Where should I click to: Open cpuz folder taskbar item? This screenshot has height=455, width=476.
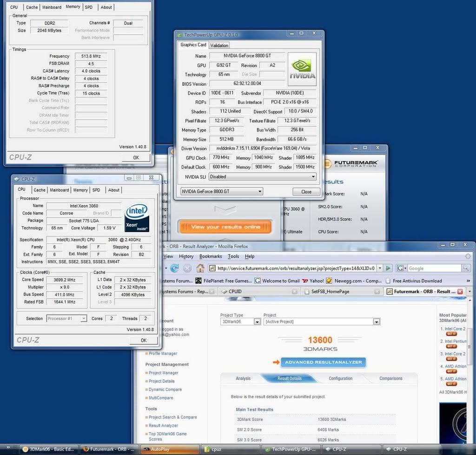pos(230,449)
